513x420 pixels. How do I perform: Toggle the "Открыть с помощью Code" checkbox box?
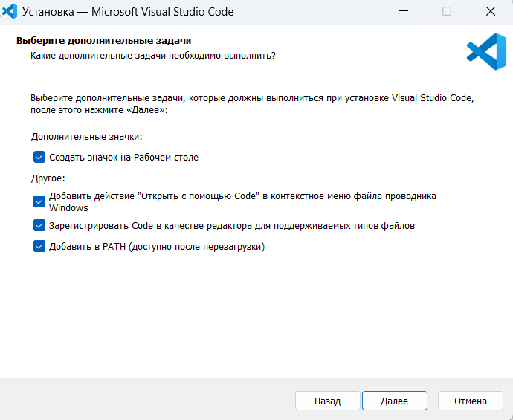tap(39, 201)
